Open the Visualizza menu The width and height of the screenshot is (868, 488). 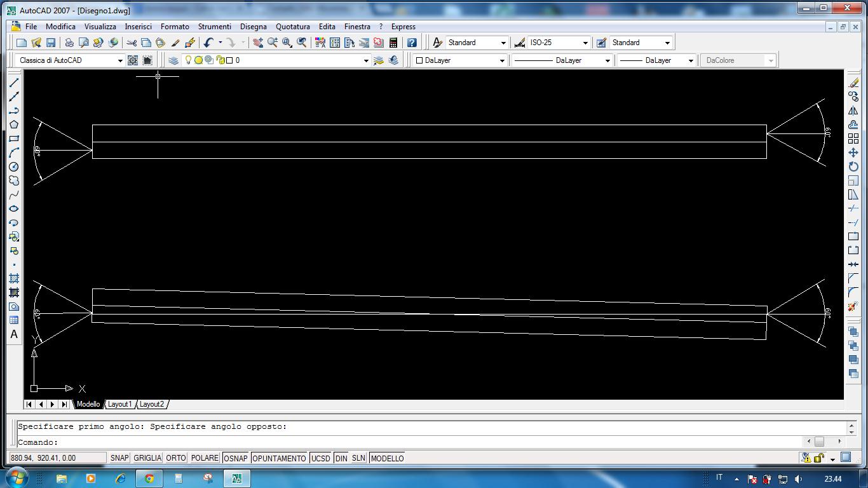point(100,27)
